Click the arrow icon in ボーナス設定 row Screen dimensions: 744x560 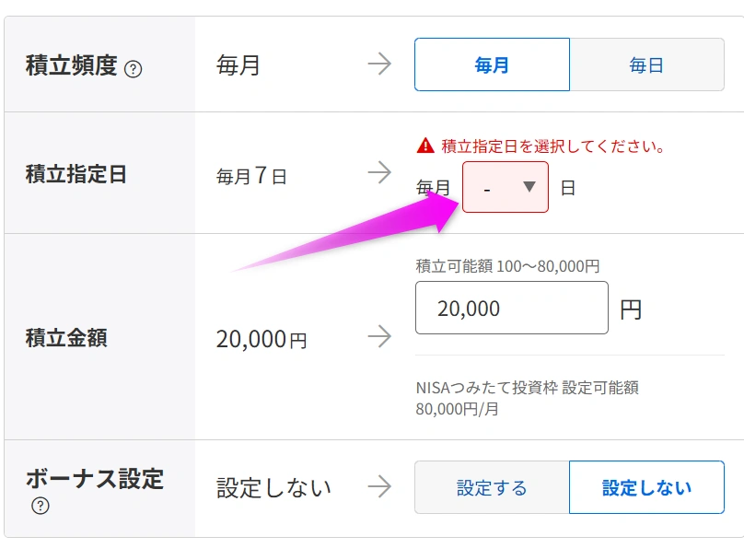coord(379,487)
